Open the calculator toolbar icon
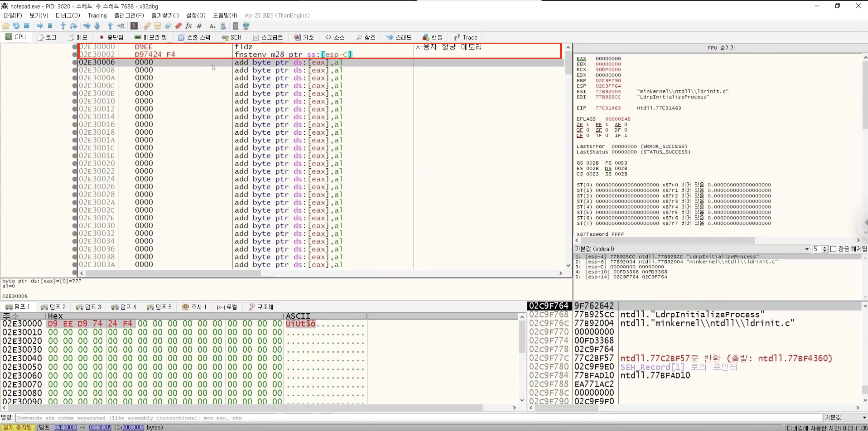 pyautogui.click(x=236, y=26)
